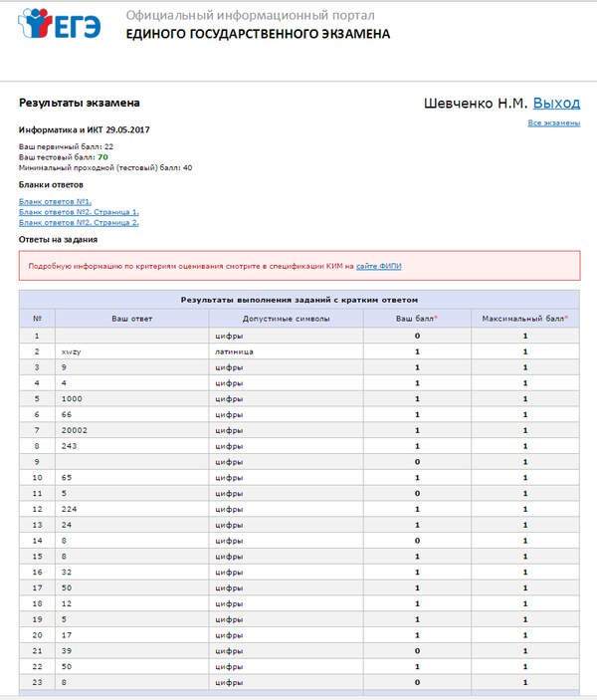Click answer 9 in row 3
The height and width of the screenshot is (700, 597).
[64, 367]
